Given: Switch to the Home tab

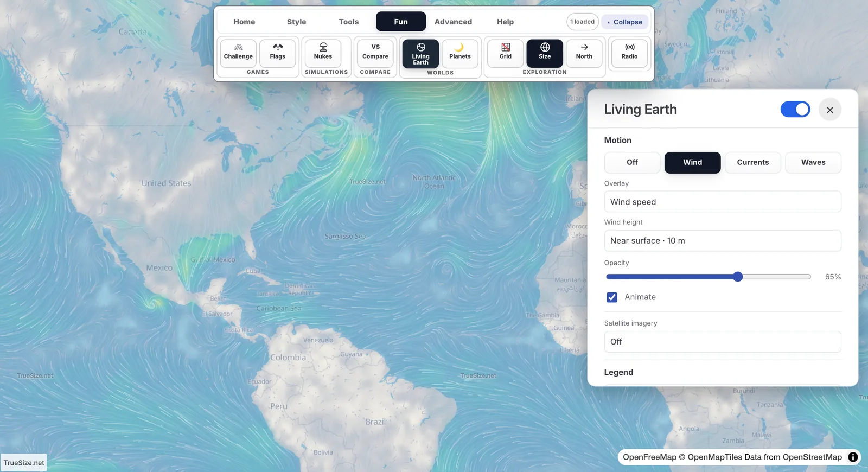Looking at the screenshot, I should coord(244,22).
